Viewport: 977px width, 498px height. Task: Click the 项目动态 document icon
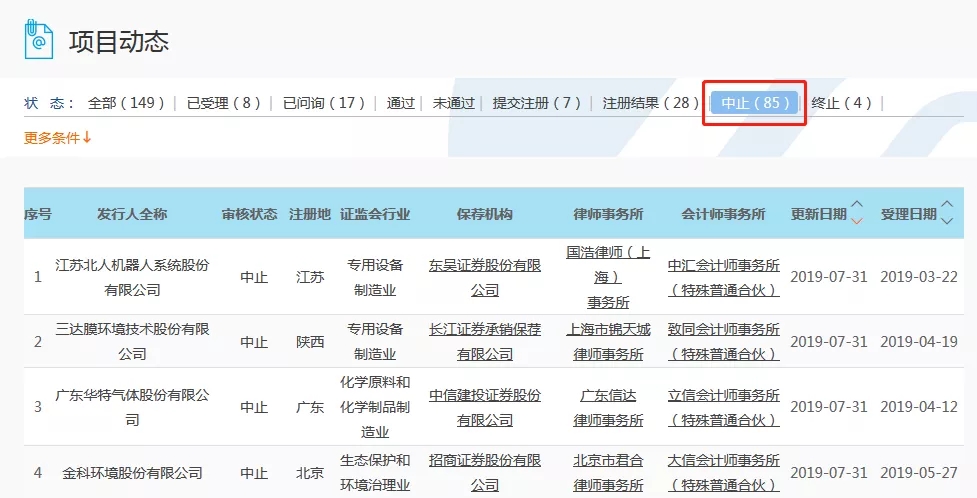tap(39, 39)
